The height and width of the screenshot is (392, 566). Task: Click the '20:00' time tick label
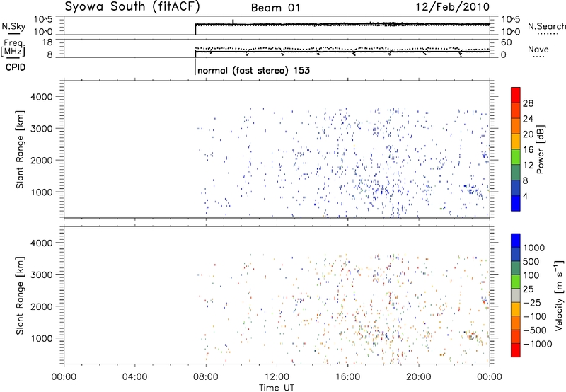(419, 377)
